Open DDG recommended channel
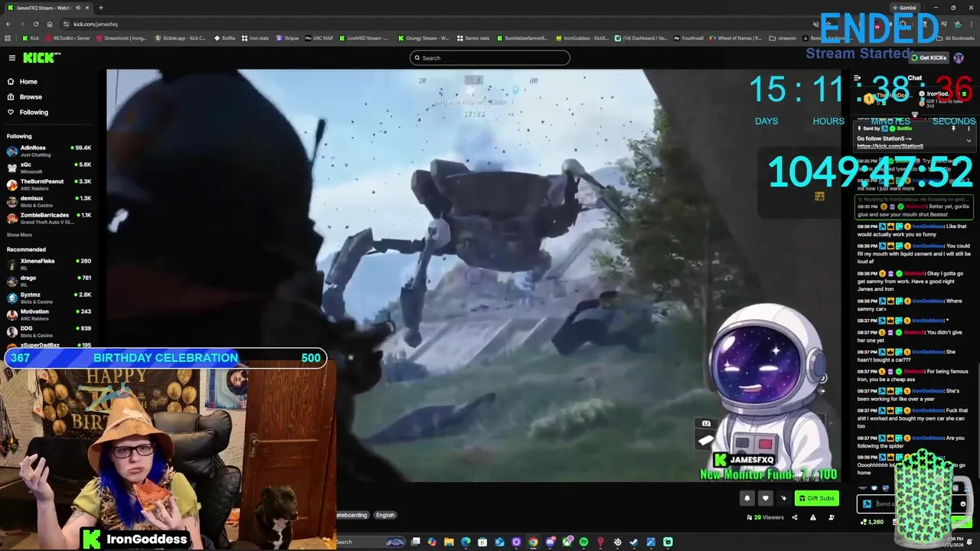Screen dimensions: 980x551 [49, 331]
